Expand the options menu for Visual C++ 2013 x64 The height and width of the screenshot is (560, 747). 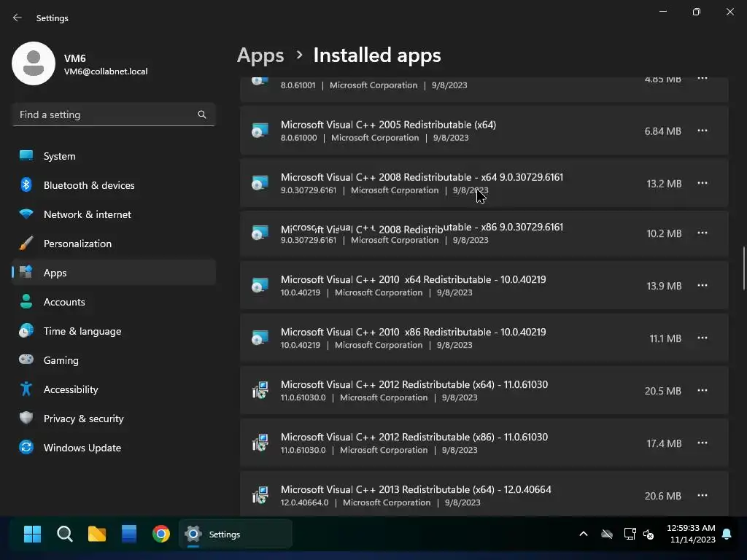(703, 496)
